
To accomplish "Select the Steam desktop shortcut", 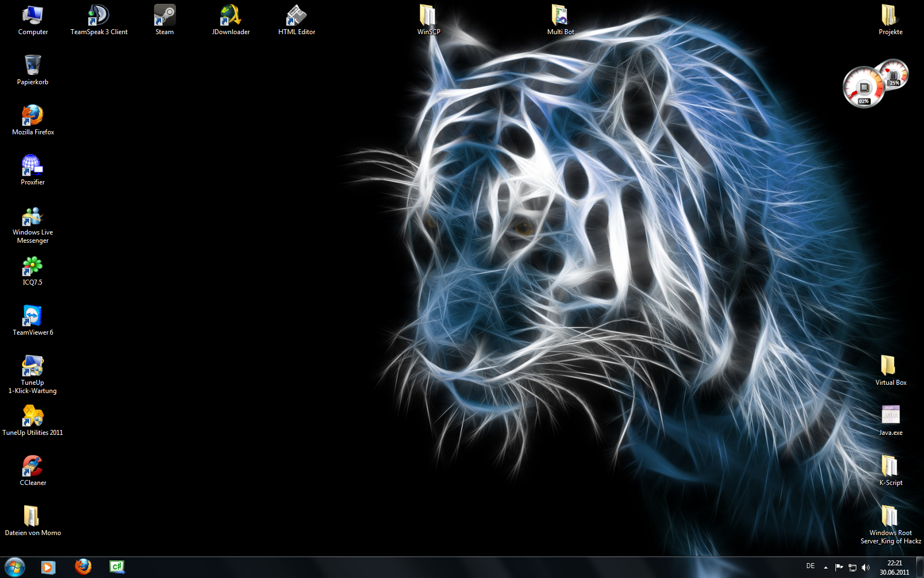I will tap(164, 20).
